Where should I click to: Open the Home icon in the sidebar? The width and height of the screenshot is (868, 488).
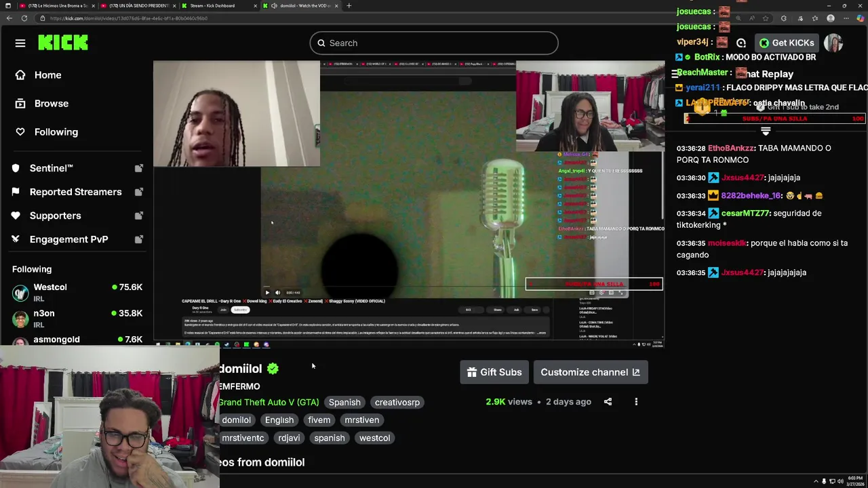coord(20,75)
